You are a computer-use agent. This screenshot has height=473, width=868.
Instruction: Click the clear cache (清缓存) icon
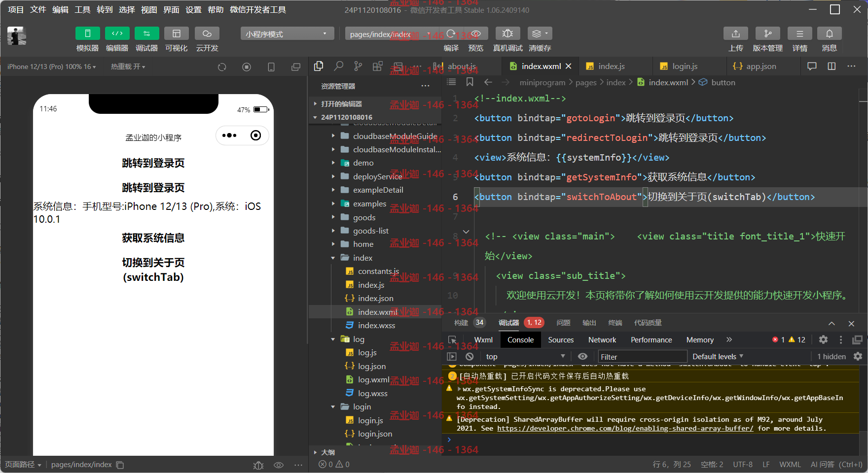tap(540, 34)
